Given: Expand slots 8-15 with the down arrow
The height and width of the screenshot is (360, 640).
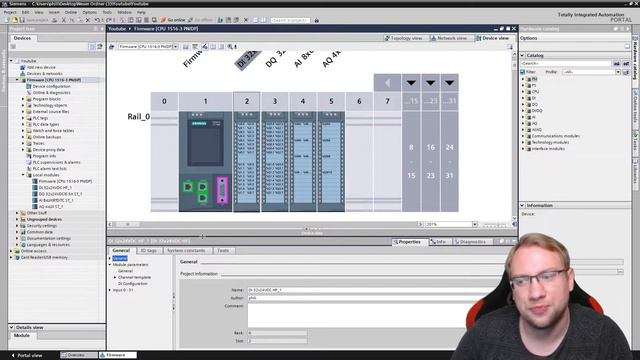Looking at the screenshot, I should pyautogui.click(x=411, y=83).
